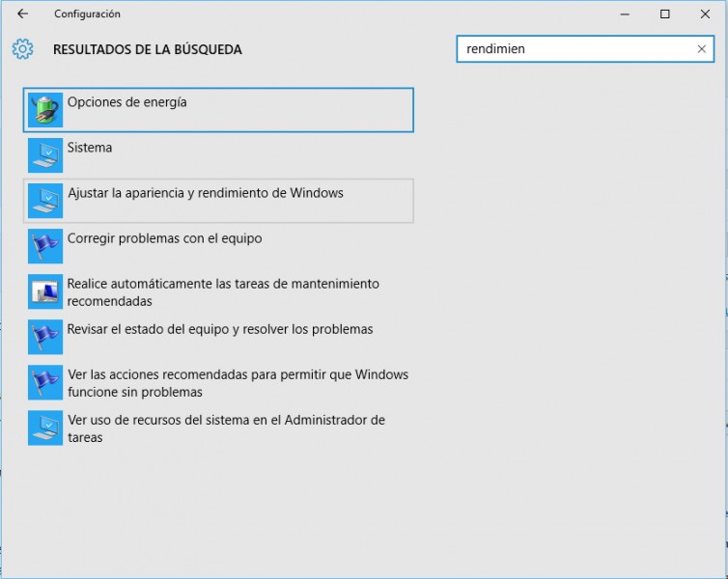728x579 pixels.
Task: Maximize the Configuración window
Action: [665, 14]
